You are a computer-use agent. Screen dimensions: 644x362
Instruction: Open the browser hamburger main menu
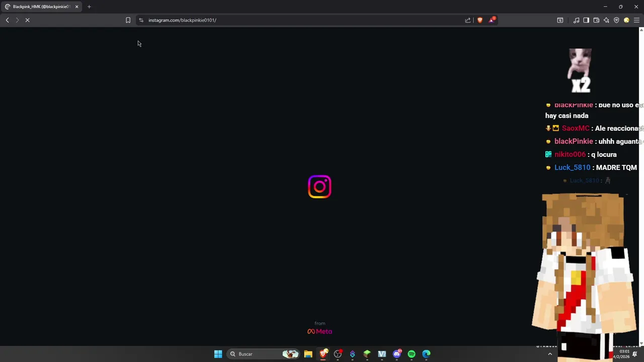[636, 20]
